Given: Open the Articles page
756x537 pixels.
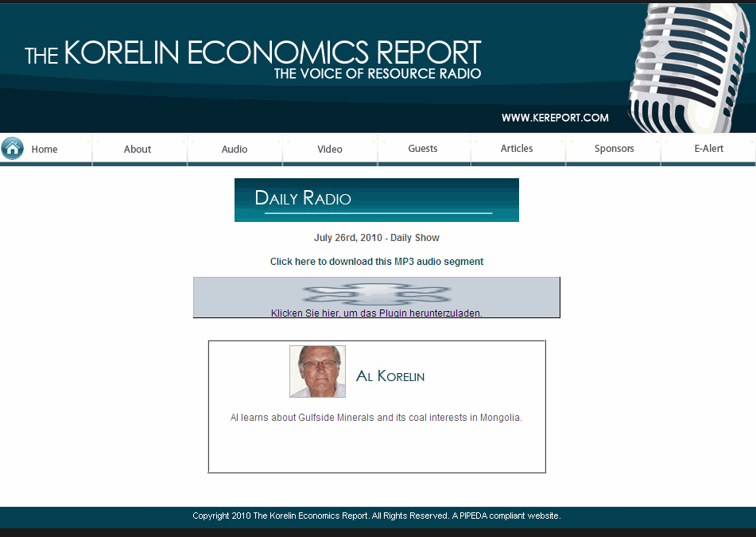Looking at the screenshot, I should click(517, 149).
